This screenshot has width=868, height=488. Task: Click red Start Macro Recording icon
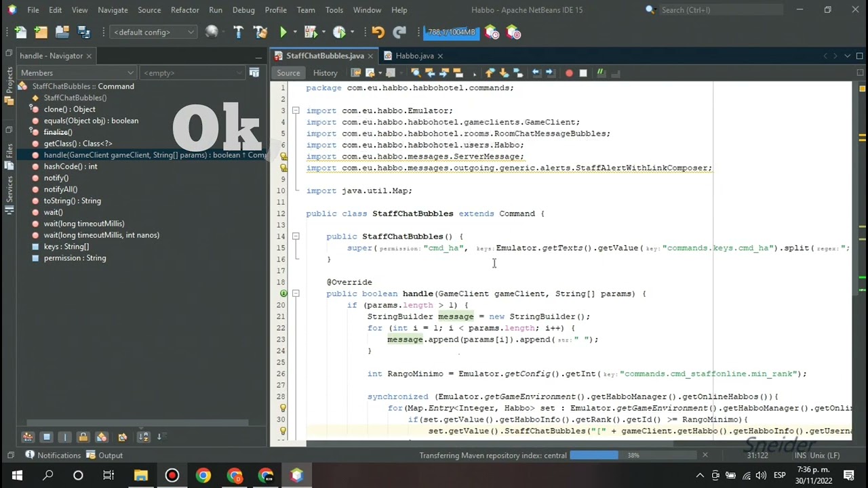[569, 73]
